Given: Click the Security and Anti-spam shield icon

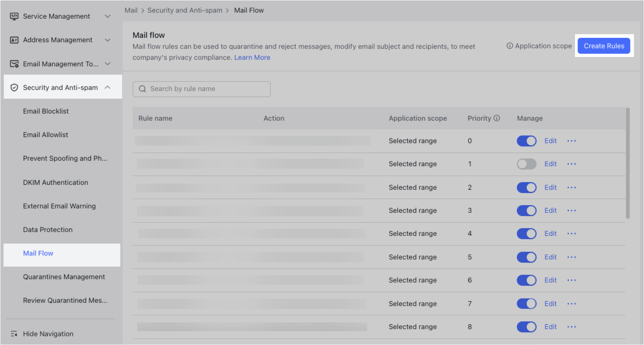Looking at the screenshot, I should [x=14, y=88].
